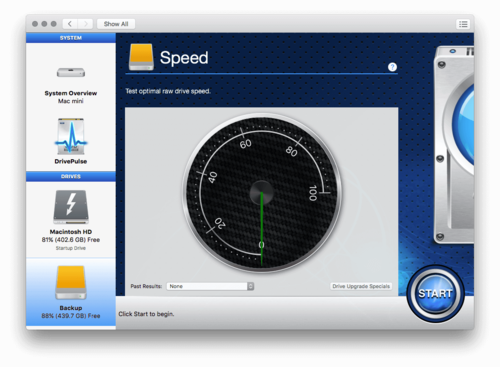The height and width of the screenshot is (367, 500).
Task: Open help with question mark icon
Action: 392,67
